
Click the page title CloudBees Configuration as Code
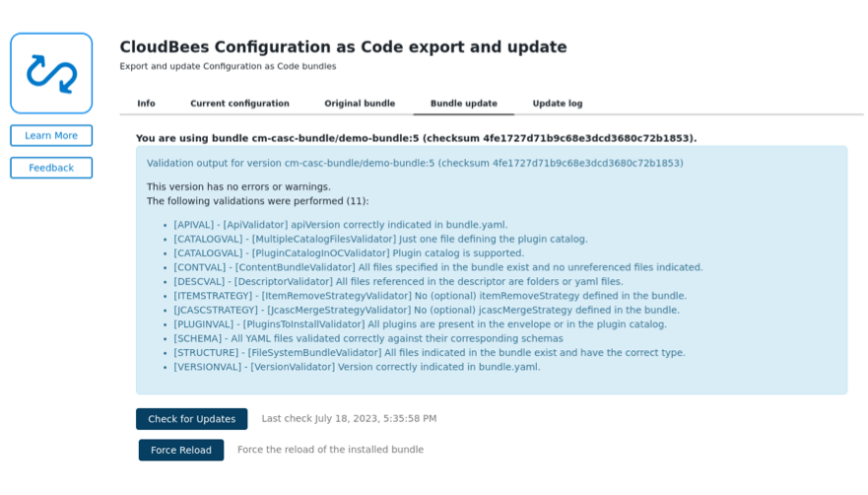343,47
